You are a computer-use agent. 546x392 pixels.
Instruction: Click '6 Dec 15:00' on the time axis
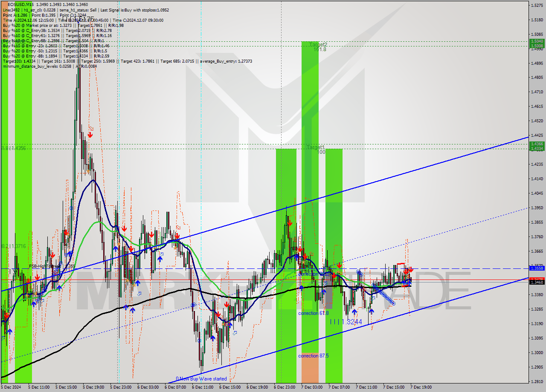coord(230,387)
